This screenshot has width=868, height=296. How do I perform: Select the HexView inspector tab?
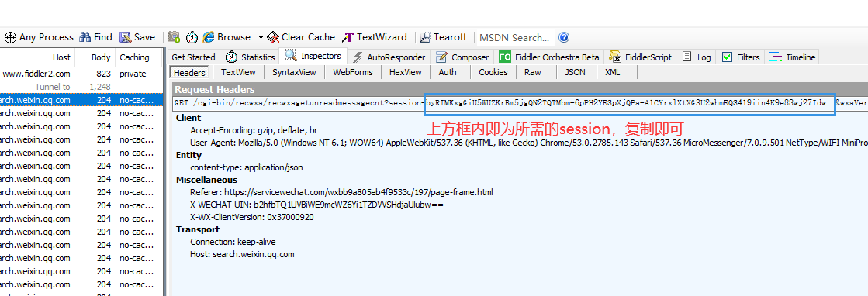pos(405,72)
